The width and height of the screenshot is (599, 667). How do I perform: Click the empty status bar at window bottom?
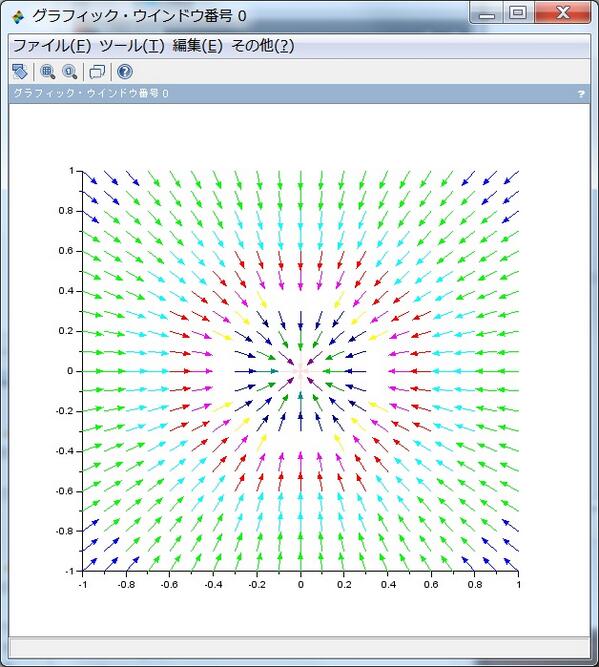pos(299,647)
